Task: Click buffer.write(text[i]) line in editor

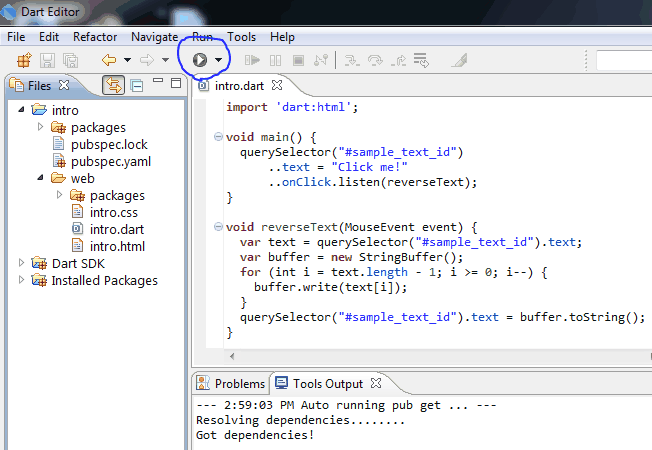Action: (331, 287)
